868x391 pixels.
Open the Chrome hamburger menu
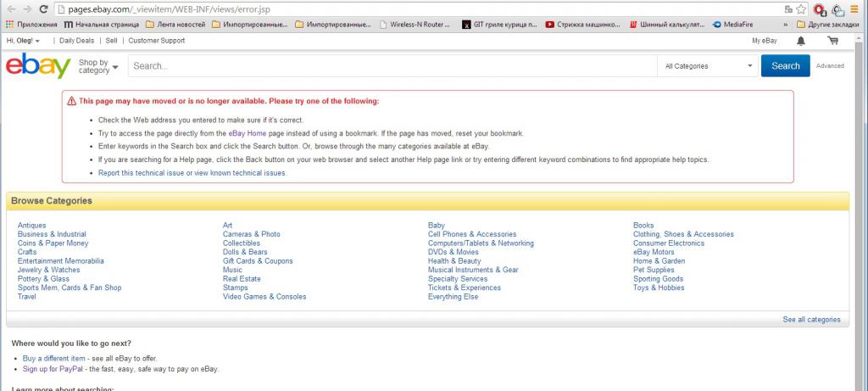pos(854,9)
